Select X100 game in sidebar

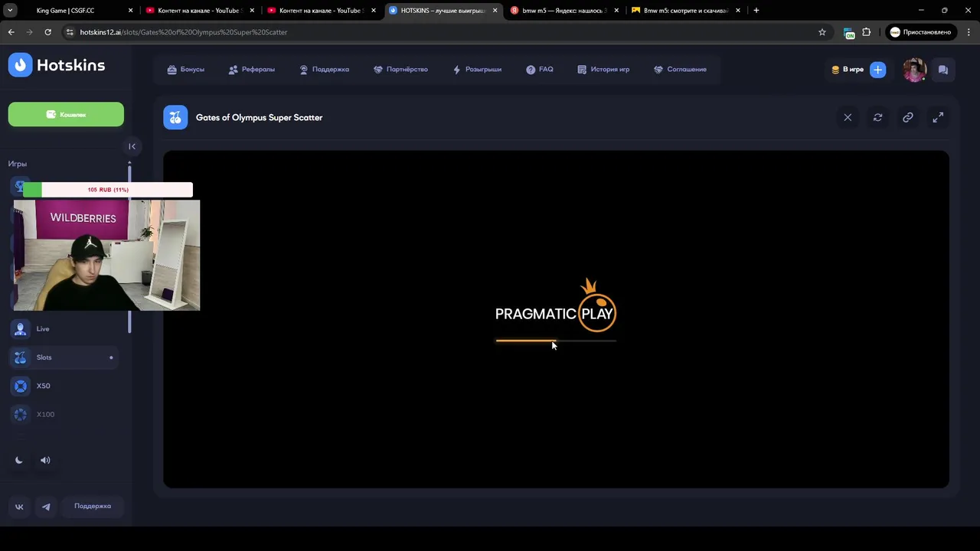(65, 414)
